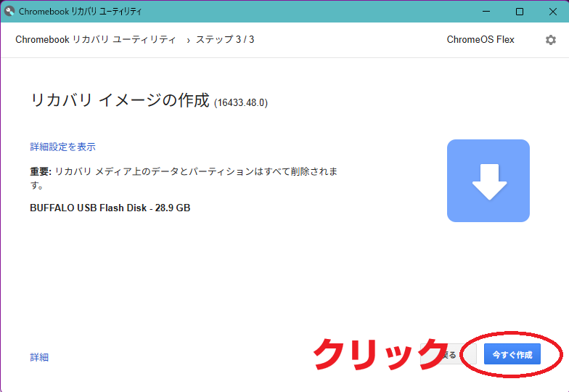Image resolution: width=569 pixels, height=392 pixels.
Task: Maximize the recovery utility window
Action: 520,12
